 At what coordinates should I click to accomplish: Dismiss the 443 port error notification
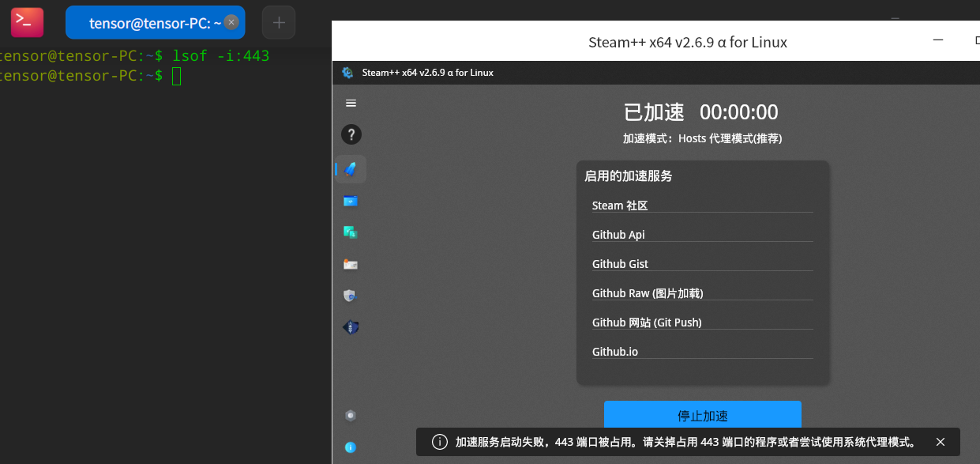pos(940,442)
